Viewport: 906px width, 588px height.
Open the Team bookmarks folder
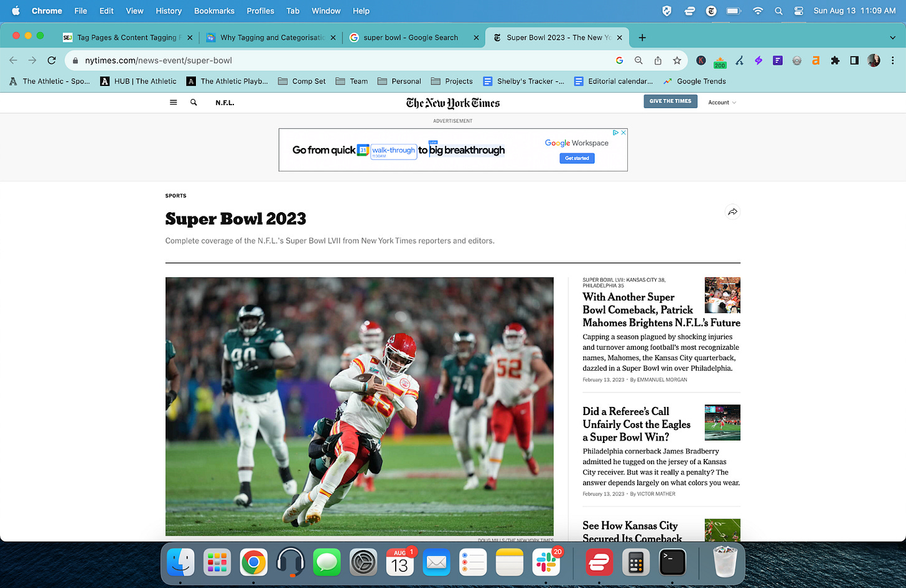point(352,81)
